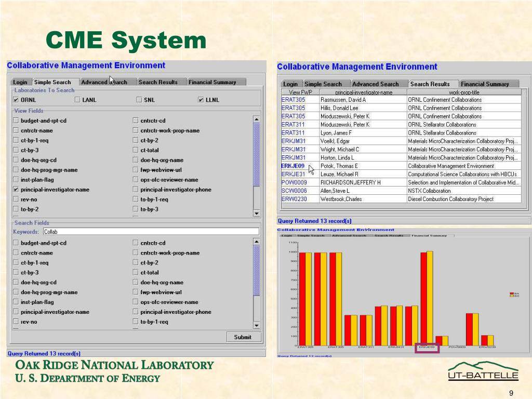The image size is (532, 399).
Task: Check doe-hq-org-name under Search Fields
Action: 136,282
